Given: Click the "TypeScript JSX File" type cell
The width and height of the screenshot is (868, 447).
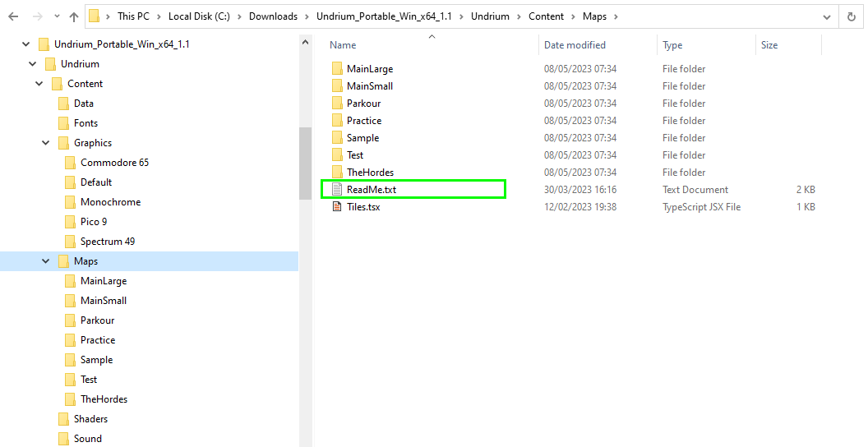Looking at the screenshot, I should coord(701,207).
